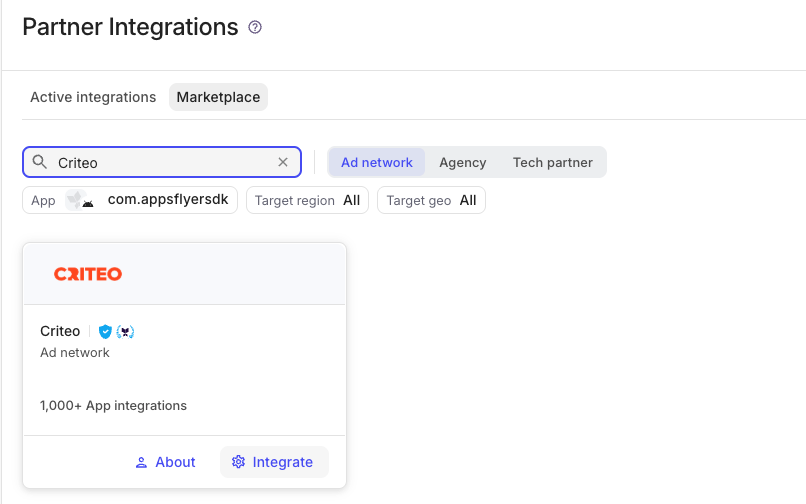This screenshot has width=806, height=504.
Task: Click the blue verified shield badge
Action: pos(105,332)
